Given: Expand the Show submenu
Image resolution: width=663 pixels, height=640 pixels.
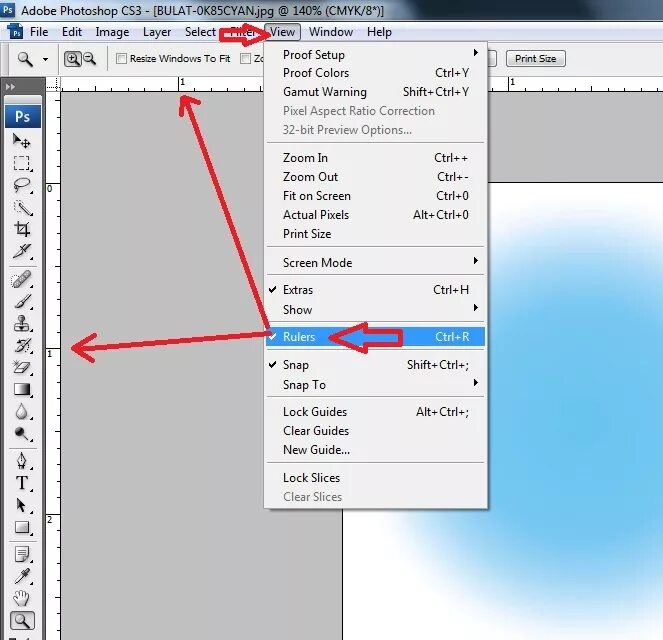Looking at the screenshot, I should [375, 310].
